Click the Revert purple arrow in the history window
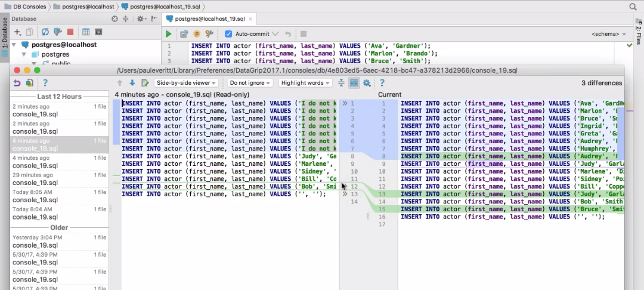Viewport: 644px width, 290px height. pyautogui.click(x=17, y=83)
